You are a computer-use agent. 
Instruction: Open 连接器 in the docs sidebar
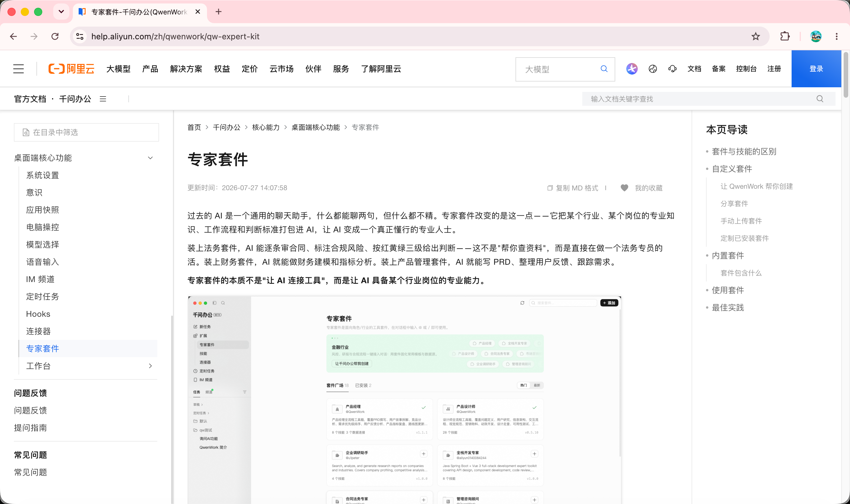point(38,331)
